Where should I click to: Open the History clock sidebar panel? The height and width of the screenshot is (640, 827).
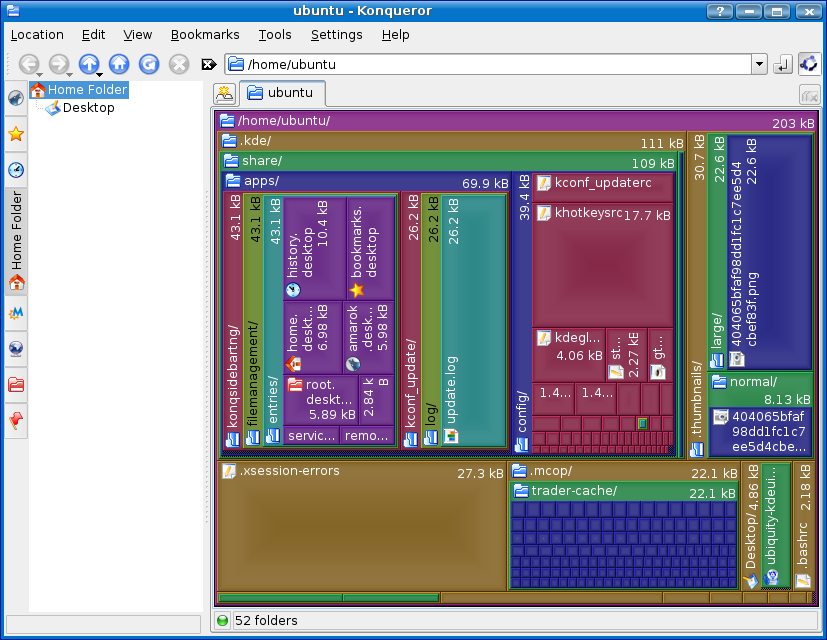pyautogui.click(x=16, y=170)
